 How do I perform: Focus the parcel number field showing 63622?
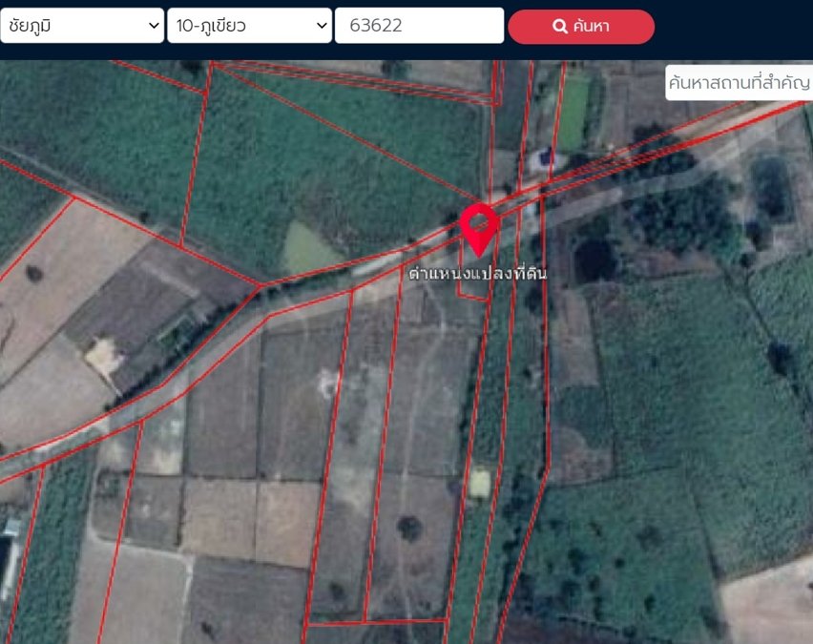[x=420, y=26]
